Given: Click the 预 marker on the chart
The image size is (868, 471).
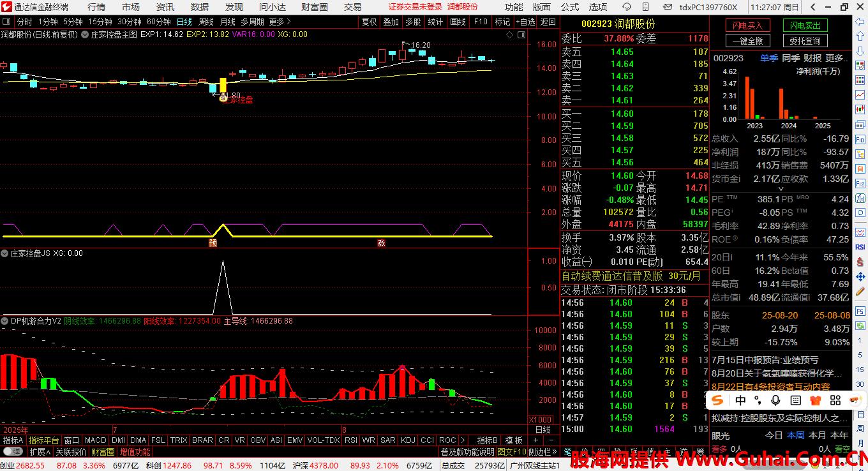Looking at the screenshot, I should [x=213, y=243].
